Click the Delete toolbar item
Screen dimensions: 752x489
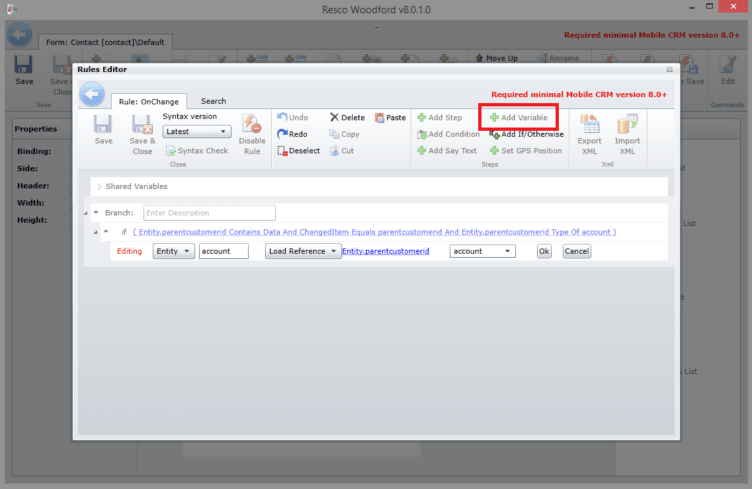tap(347, 118)
